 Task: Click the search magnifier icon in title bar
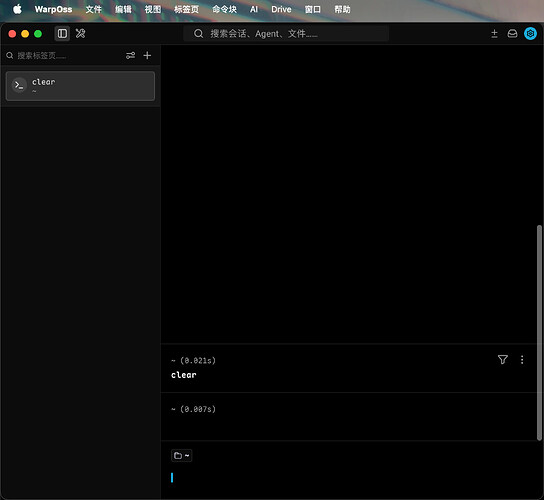click(198, 34)
